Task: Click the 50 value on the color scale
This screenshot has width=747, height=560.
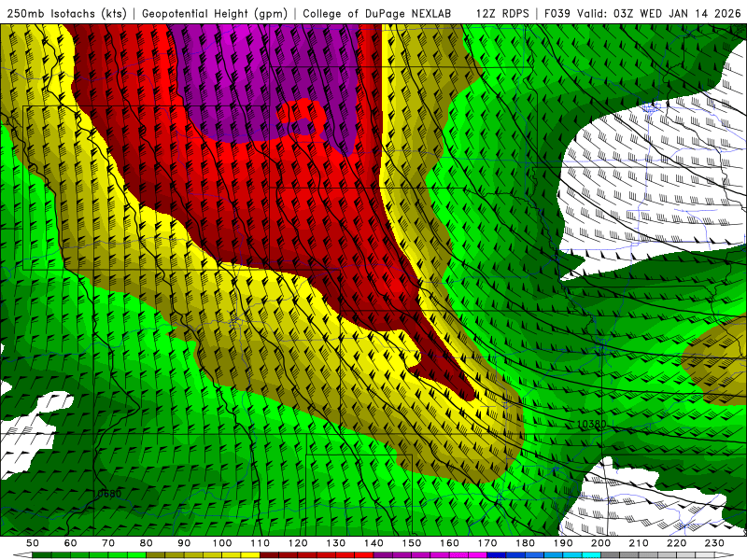Action: (33, 543)
